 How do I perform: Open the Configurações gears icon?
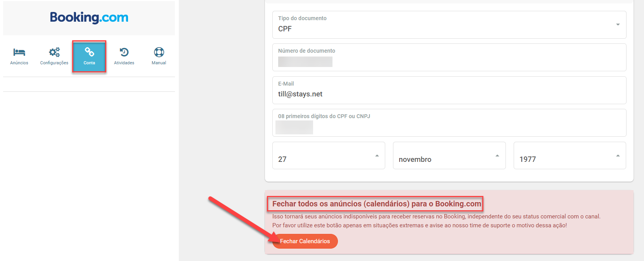click(x=54, y=52)
